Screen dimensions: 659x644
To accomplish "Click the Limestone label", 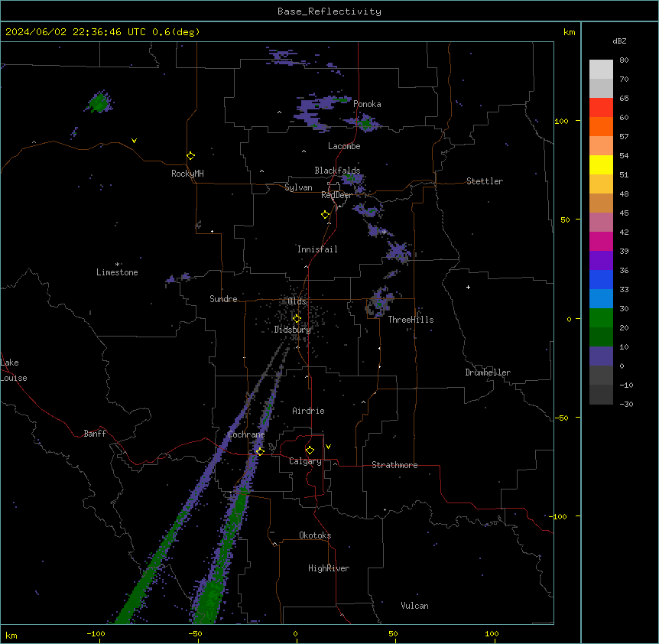I will click(x=117, y=272).
